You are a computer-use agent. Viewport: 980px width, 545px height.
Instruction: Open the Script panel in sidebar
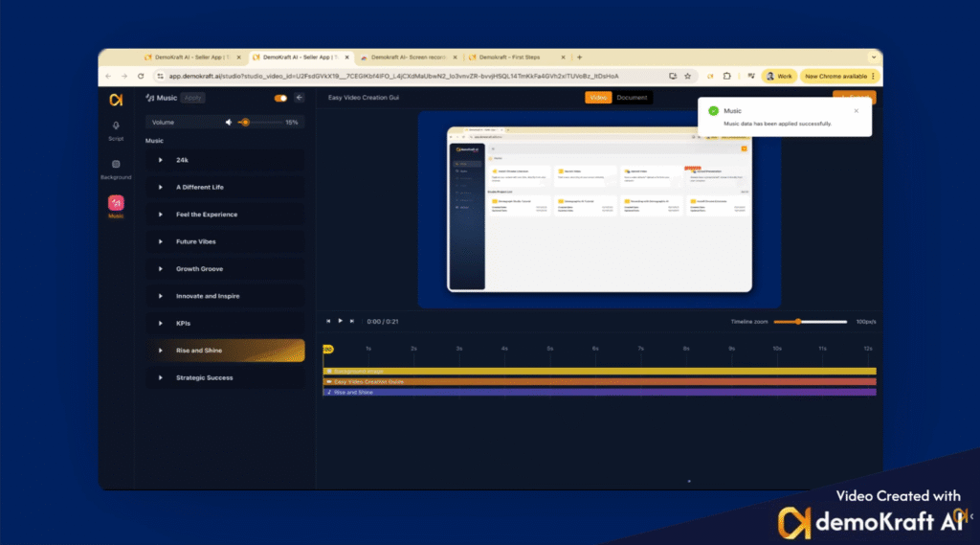point(116,130)
